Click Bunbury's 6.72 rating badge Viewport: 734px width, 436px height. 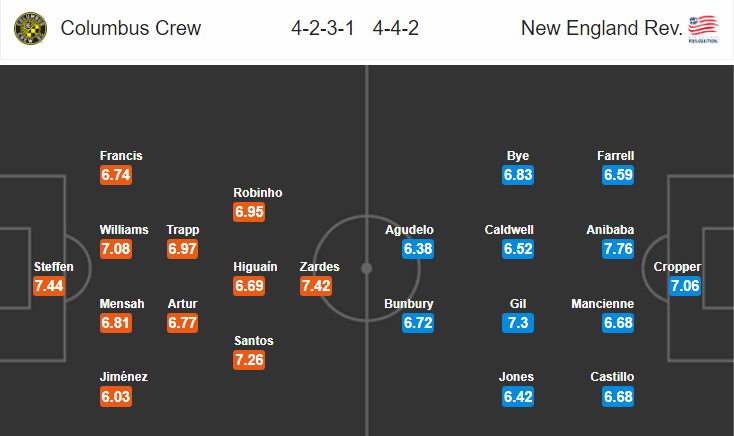click(418, 323)
